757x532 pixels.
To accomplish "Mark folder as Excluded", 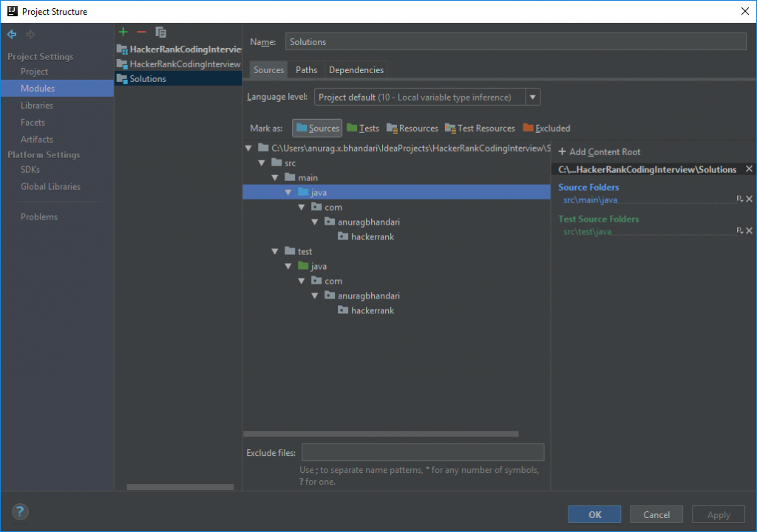I will (546, 129).
